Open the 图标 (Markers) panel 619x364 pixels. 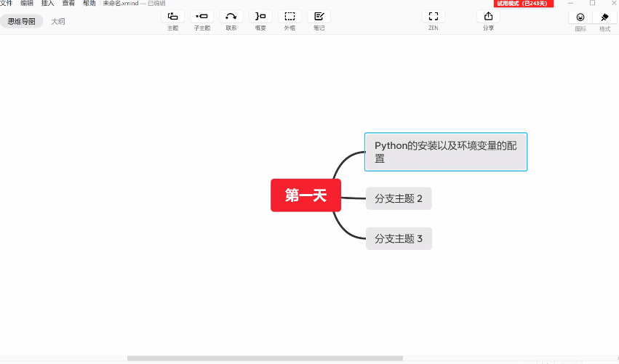pos(580,17)
